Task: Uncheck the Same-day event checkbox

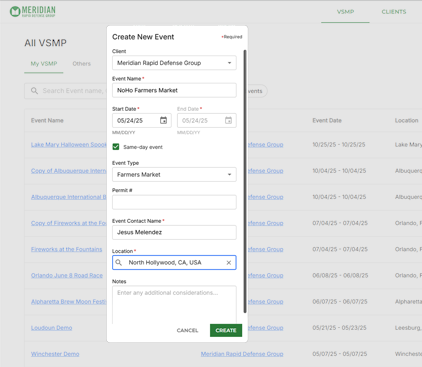Action: (116, 147)
